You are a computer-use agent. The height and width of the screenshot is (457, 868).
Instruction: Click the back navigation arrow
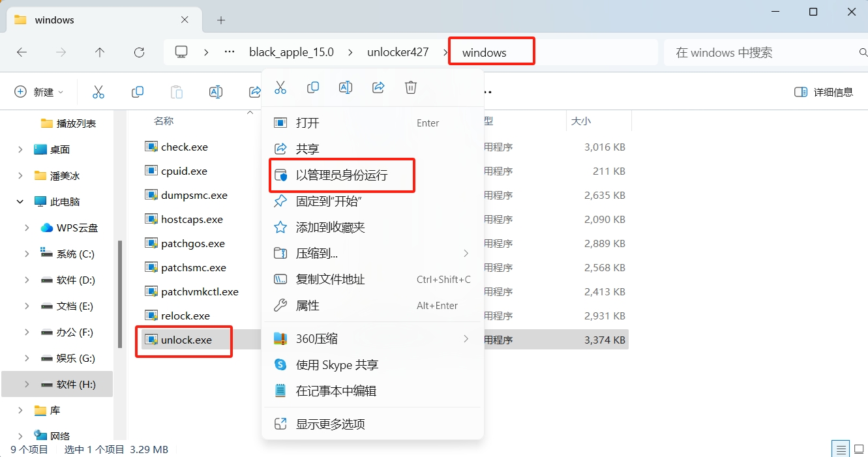click(22, 52)
